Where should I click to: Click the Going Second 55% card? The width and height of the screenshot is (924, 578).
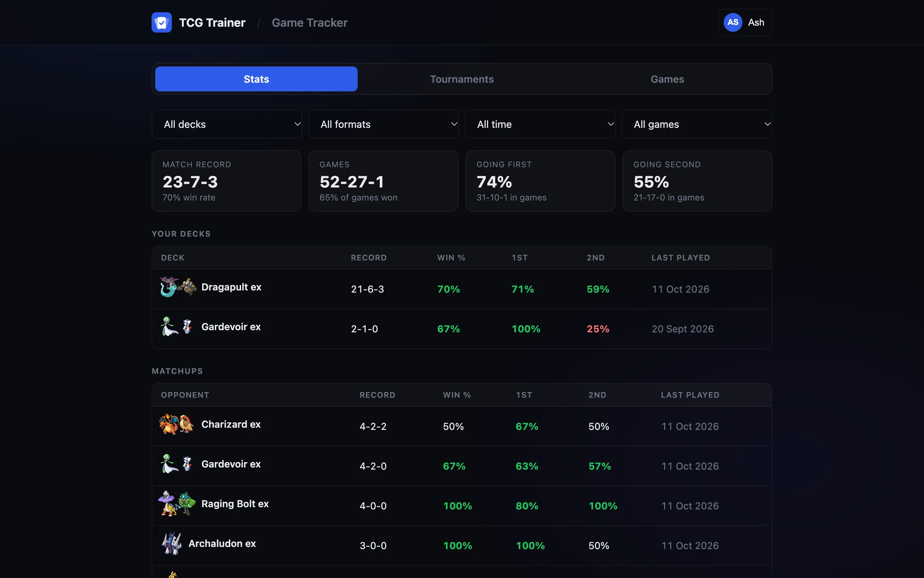click(697, 181)
